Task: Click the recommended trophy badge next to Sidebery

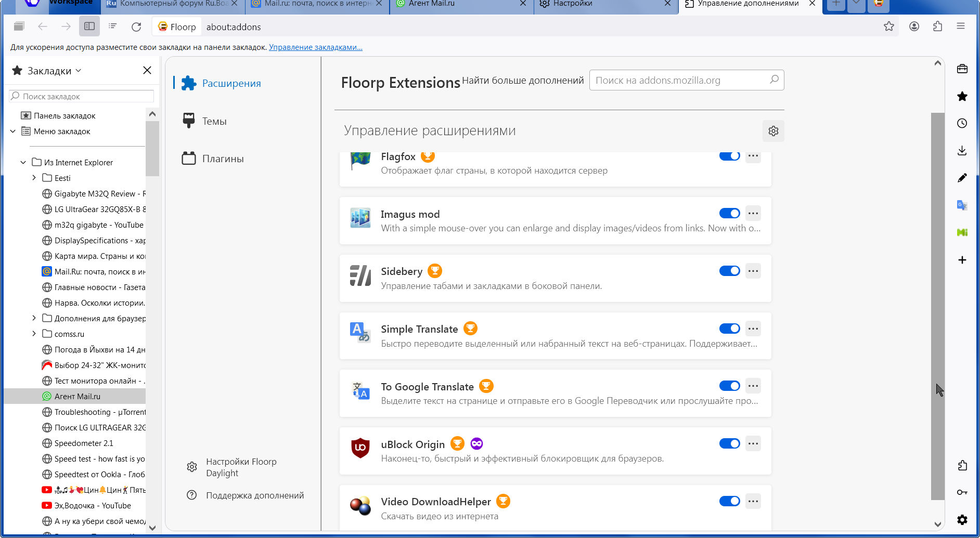Action: coord(435,271)
